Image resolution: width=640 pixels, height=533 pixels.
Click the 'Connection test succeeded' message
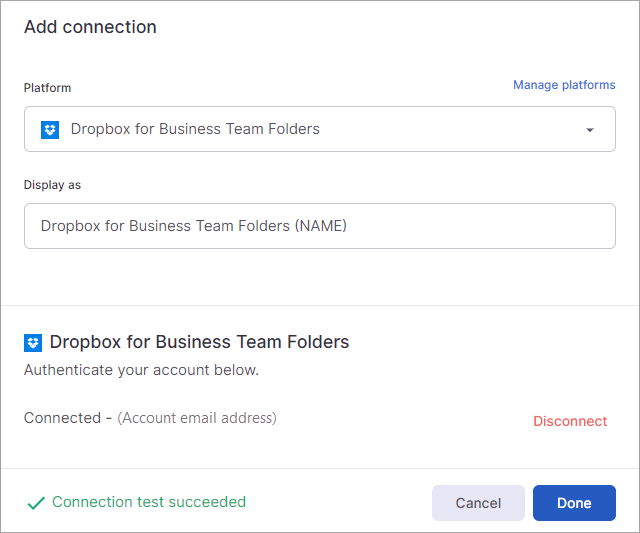(x=149, y=502)
